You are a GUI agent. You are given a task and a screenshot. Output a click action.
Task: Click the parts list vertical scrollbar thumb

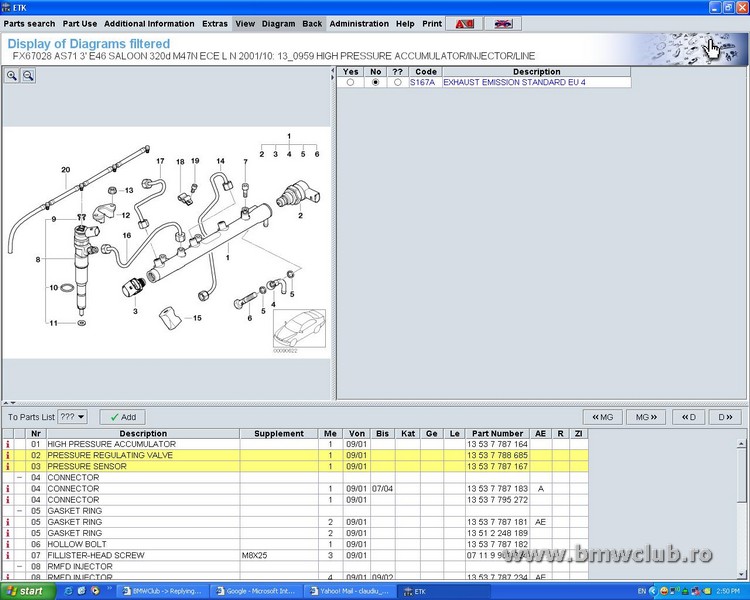(741, 475)
